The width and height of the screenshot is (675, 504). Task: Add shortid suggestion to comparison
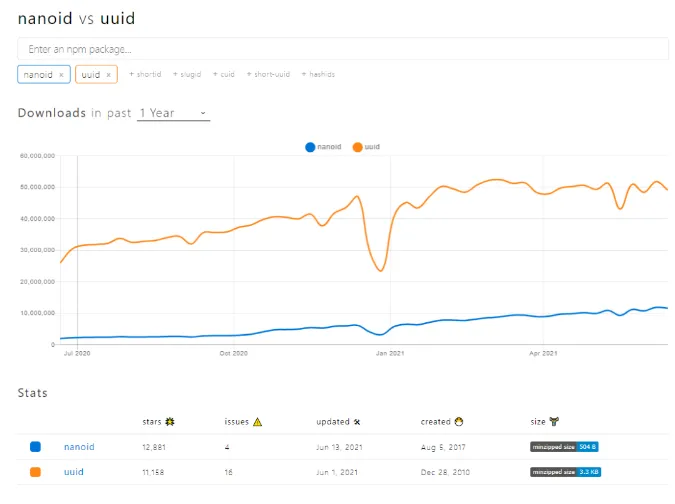pyautogui.click(x=144, y=75)
